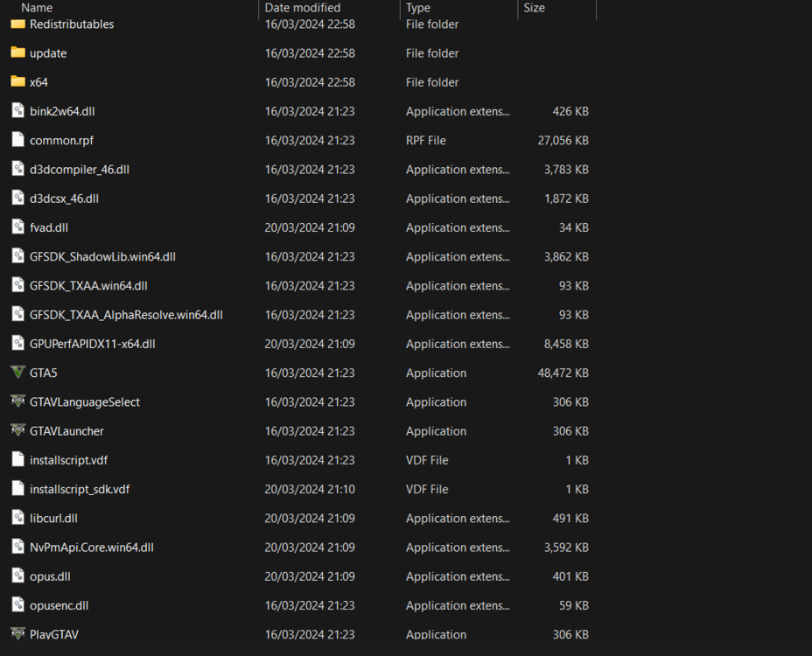
Task: Click the file icon for common.rpf
Action: pyautogui.click(x=17, y=140)
